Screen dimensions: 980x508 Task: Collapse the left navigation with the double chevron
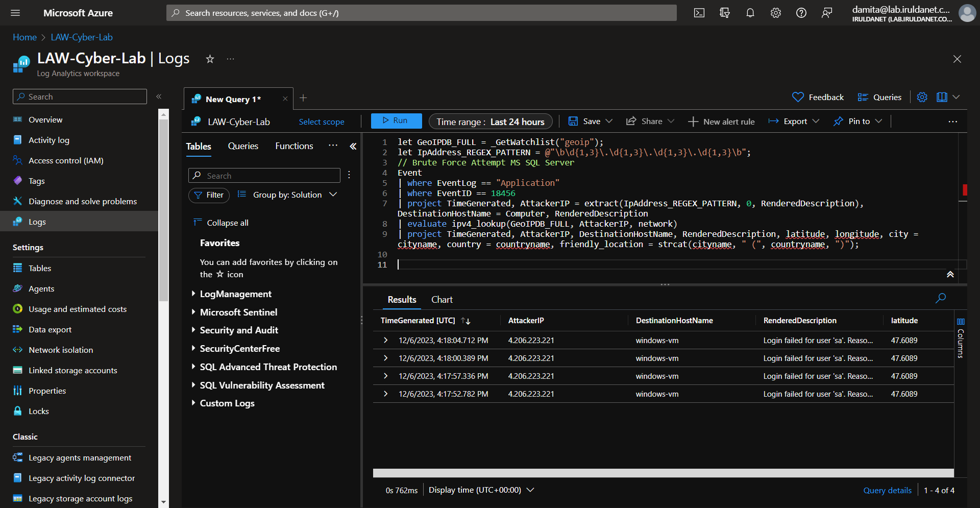[159, 96]
